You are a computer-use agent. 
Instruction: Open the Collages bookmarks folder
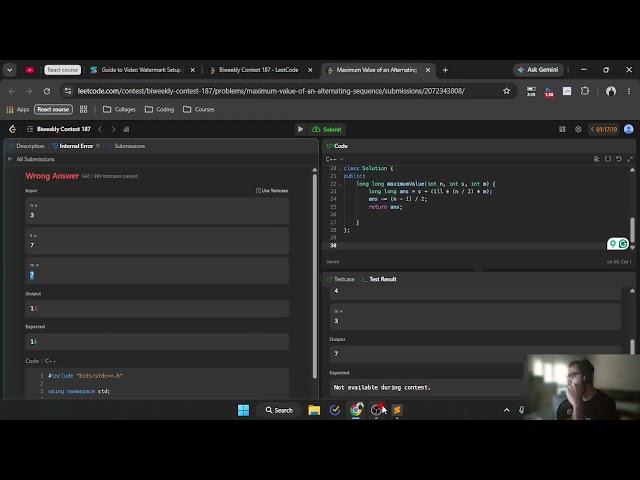click(119, 109)
